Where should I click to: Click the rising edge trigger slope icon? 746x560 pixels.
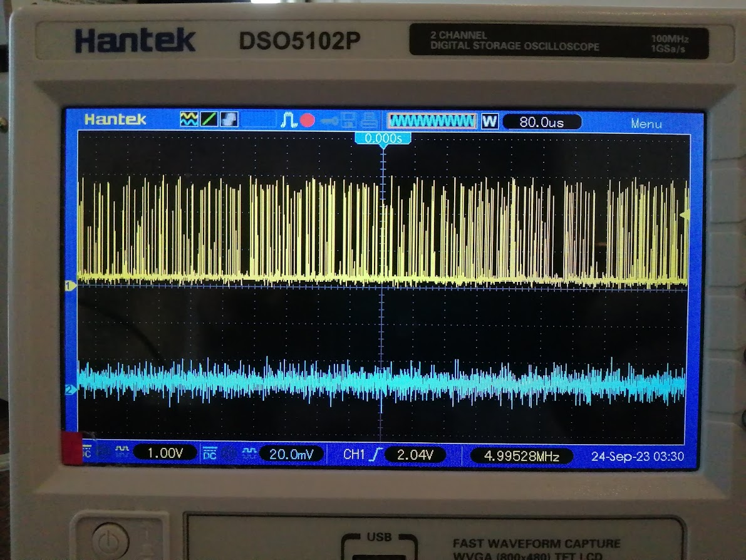375,455
